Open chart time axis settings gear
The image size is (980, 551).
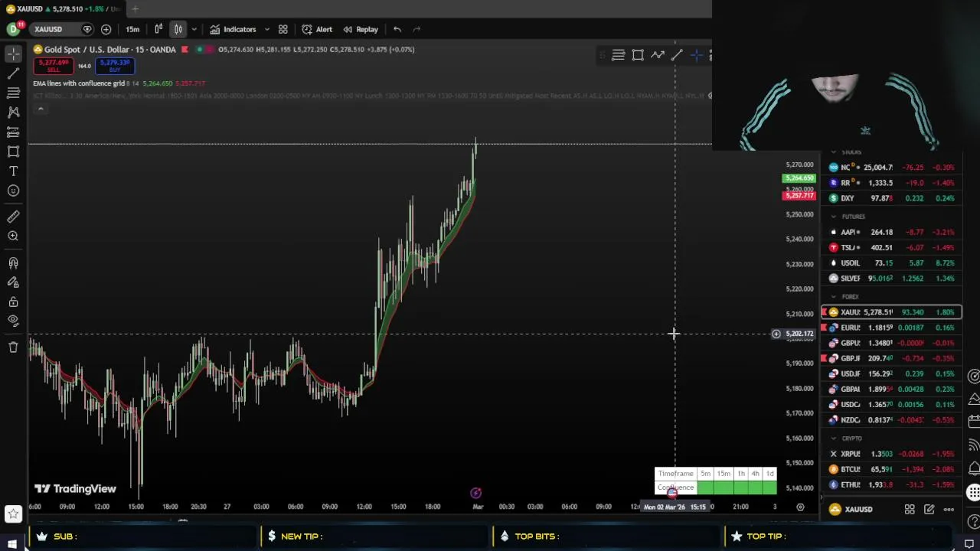click(x=800, y=507)
